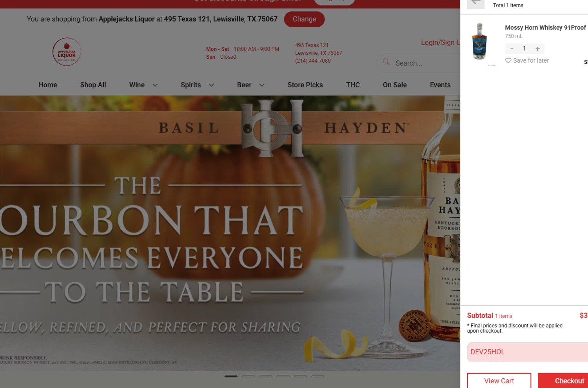
Task: Go to the Home menu item
Action: click(48, 85)
